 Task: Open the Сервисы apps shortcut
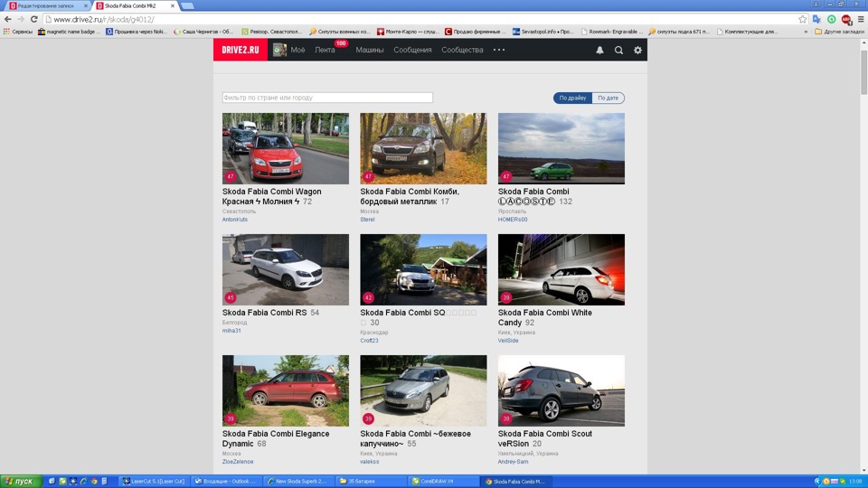tap(18, 32)
